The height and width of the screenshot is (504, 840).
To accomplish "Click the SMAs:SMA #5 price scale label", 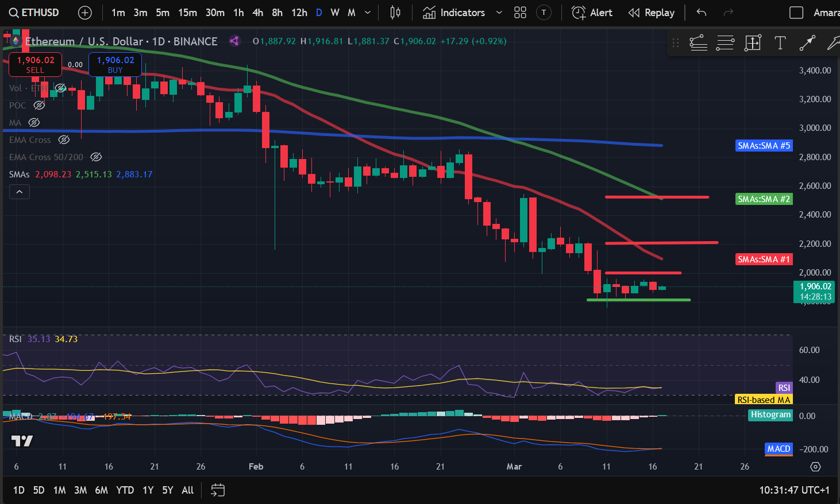I will [x=764, y=146].
